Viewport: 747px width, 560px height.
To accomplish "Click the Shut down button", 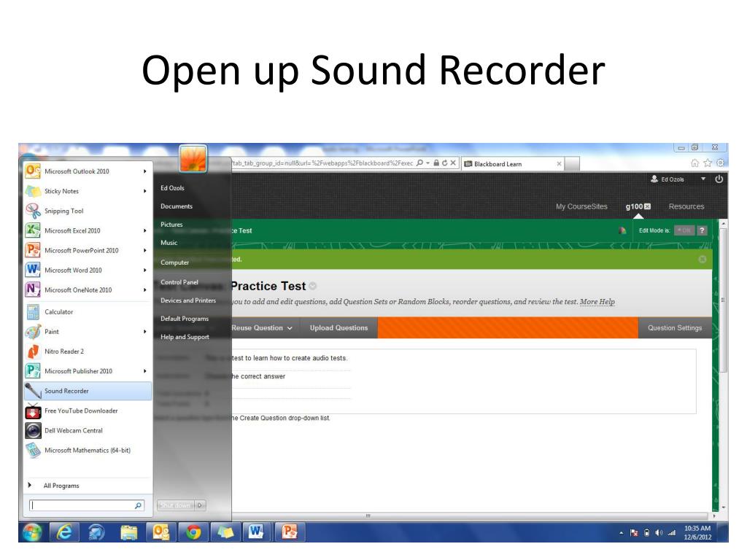I will pyautogui.click(x=176, y=505).
